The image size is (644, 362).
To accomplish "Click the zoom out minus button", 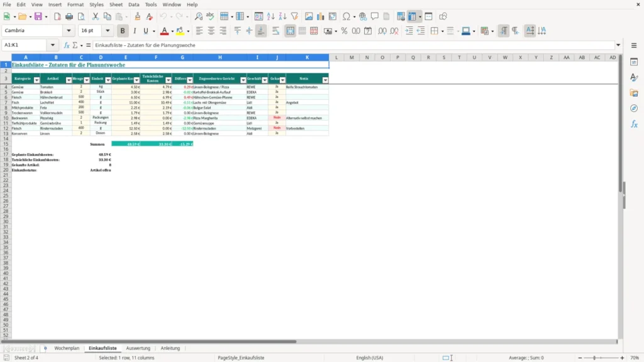I will pyautogui.click(x=580, y=358).
